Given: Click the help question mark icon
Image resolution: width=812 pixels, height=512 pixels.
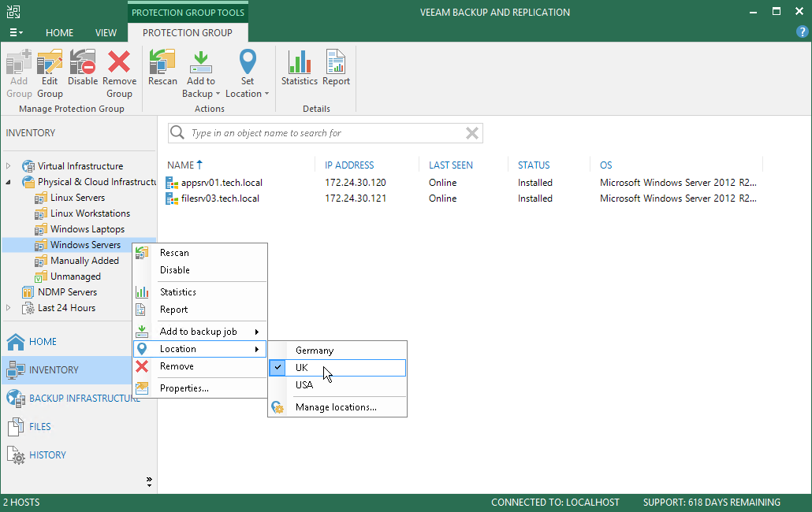Looking at the screenshot, I should coord(802,32).
